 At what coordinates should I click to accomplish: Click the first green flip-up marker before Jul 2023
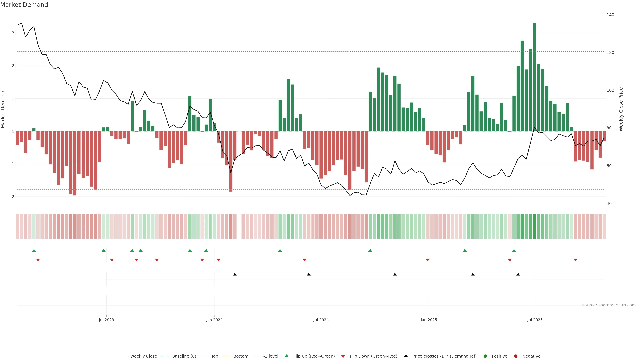click(34, 250)
